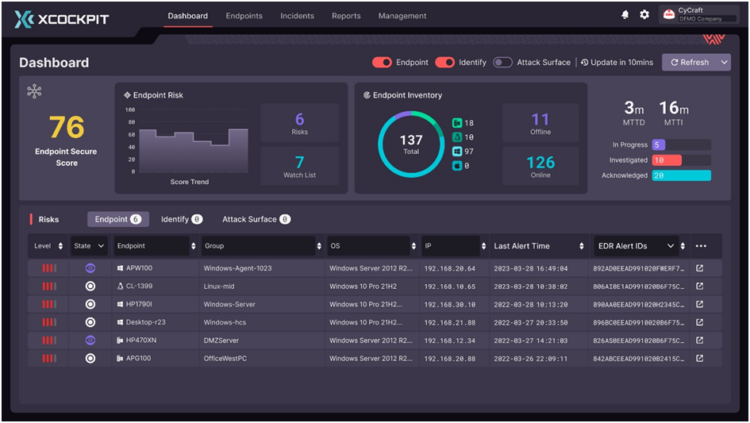Open the 7 Watch List card
Screen dimensions: 750x423
299,167
